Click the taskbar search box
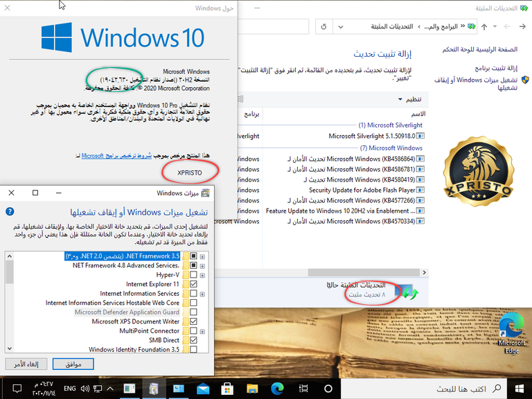 tap(423, 389)
